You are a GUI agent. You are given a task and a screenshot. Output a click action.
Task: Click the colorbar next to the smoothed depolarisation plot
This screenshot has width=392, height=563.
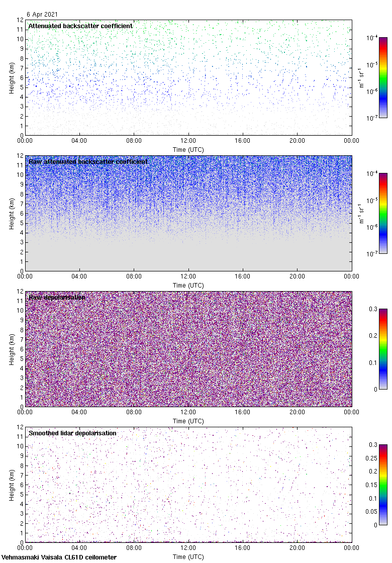click(x=383, y=485)
